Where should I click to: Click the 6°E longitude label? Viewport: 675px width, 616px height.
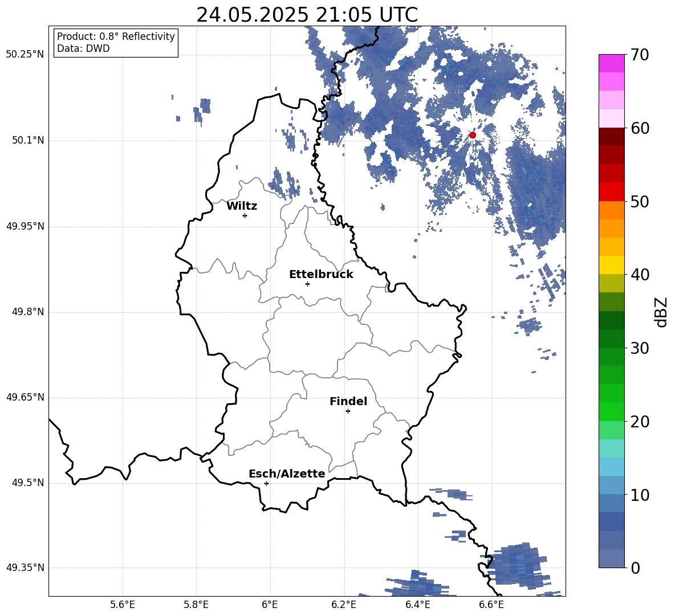[x=270, y=605]
